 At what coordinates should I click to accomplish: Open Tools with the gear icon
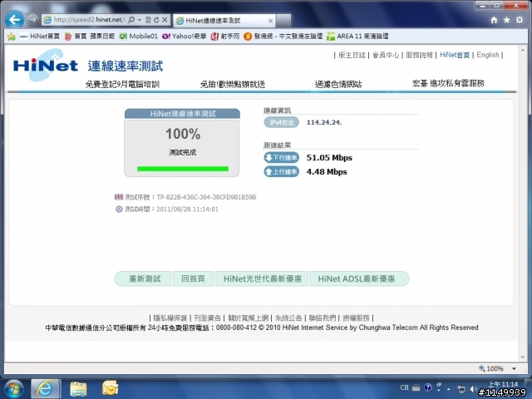tap(519, 20)
